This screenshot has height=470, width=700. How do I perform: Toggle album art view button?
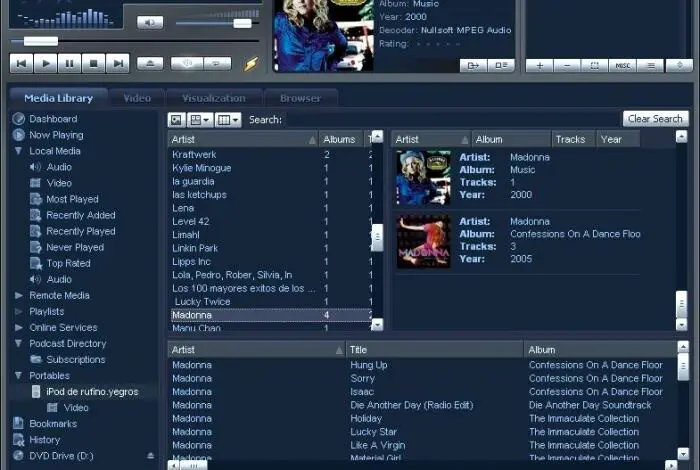[x=176, y=120]
